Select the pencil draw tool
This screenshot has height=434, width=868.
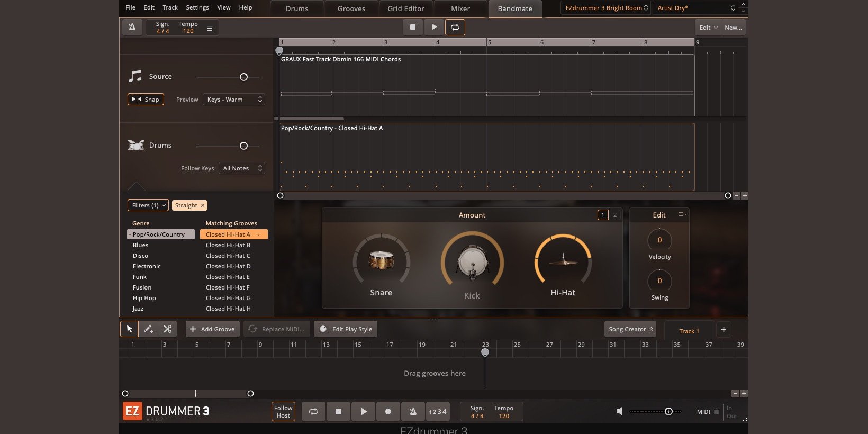coord(149,329)
